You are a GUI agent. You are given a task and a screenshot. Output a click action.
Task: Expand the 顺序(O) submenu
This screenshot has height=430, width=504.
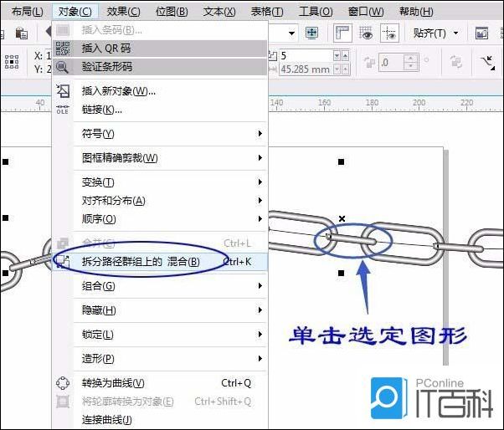(160, 219)
